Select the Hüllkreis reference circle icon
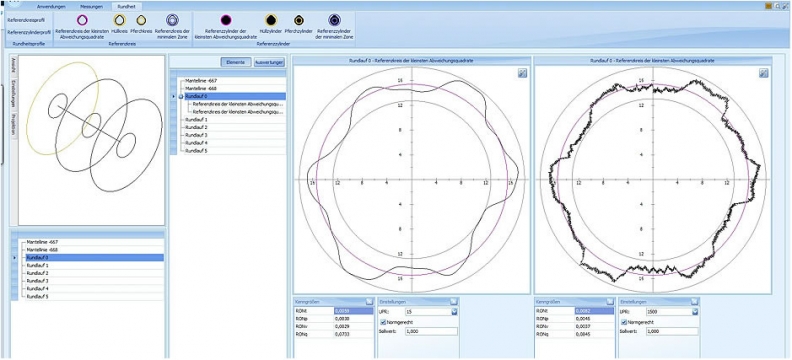Viewport: 792px width, 360px height. pyautogui.click(x=119, y=20)
